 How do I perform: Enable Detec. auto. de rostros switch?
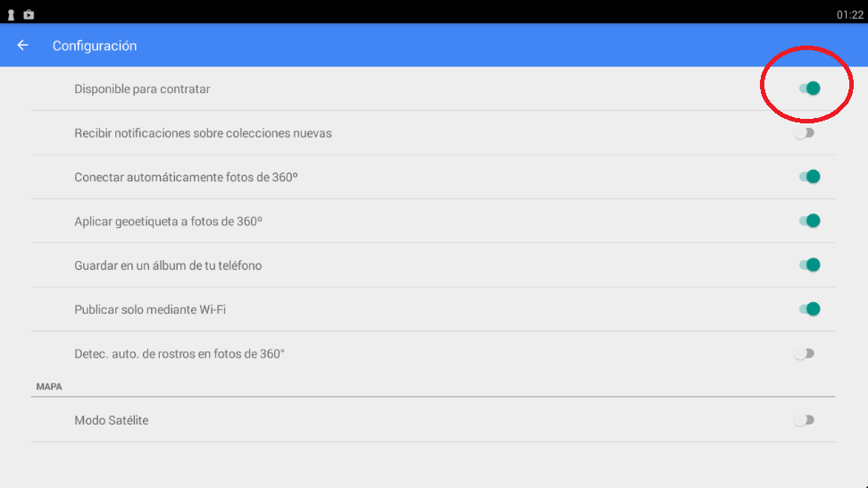[x=804, y=353]
